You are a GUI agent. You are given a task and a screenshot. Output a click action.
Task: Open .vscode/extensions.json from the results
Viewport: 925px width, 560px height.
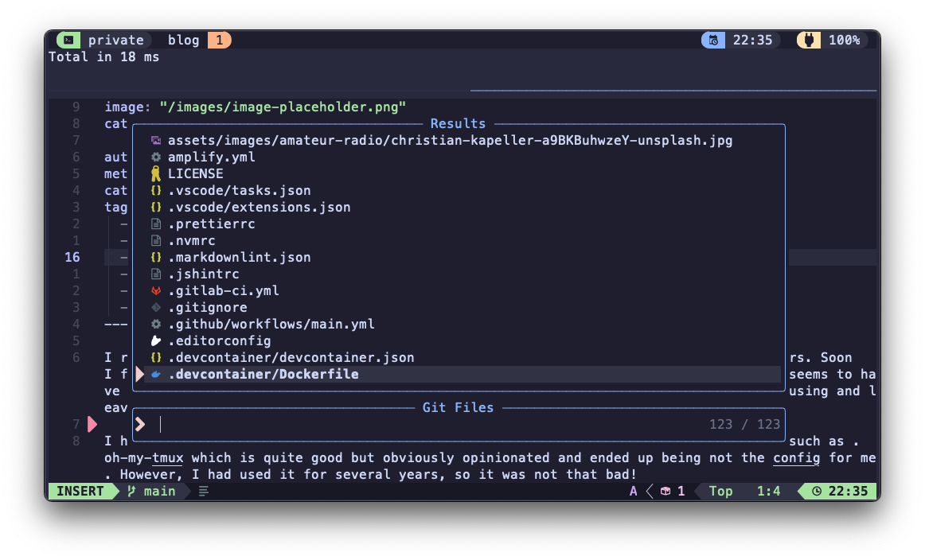(259, 207)
